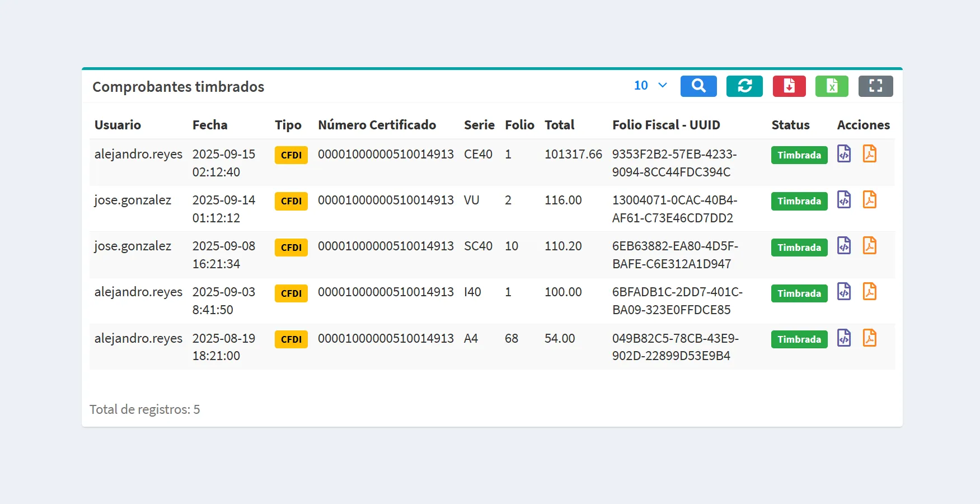Click the Comprobantes timbrados panel title
Viewport: 980px width, 504px height.
[x=178, y=87]
